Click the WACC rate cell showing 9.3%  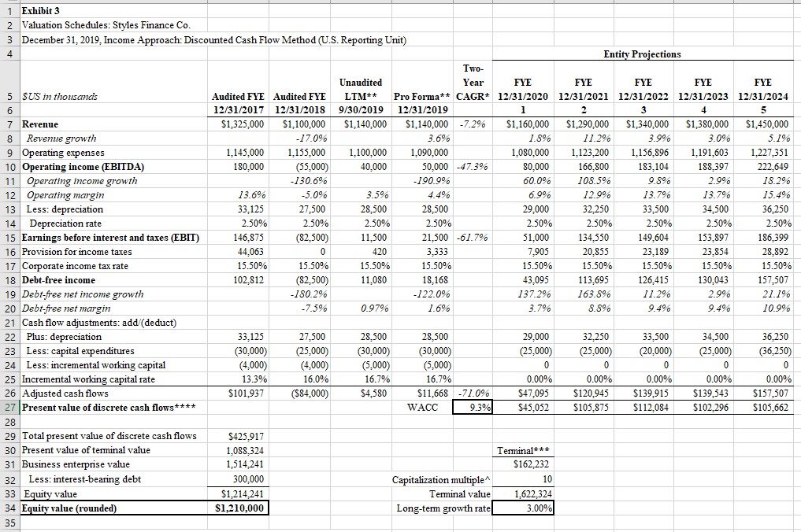[x=471, y=407]
